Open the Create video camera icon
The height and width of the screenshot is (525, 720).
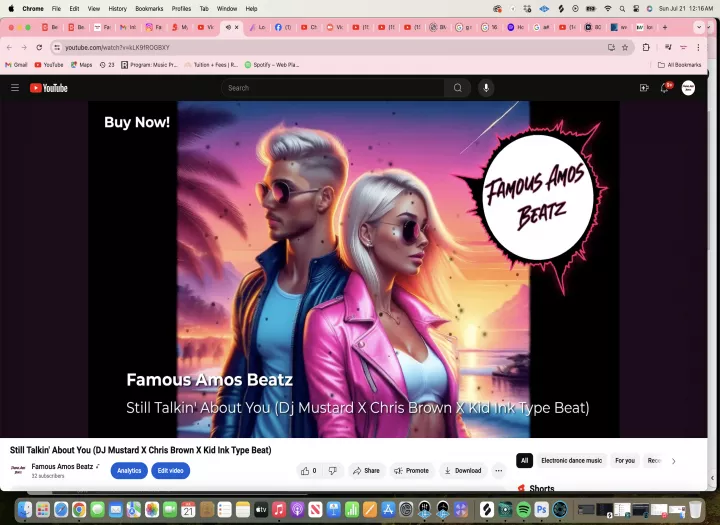pyautogui.click(x=644, y=88)
